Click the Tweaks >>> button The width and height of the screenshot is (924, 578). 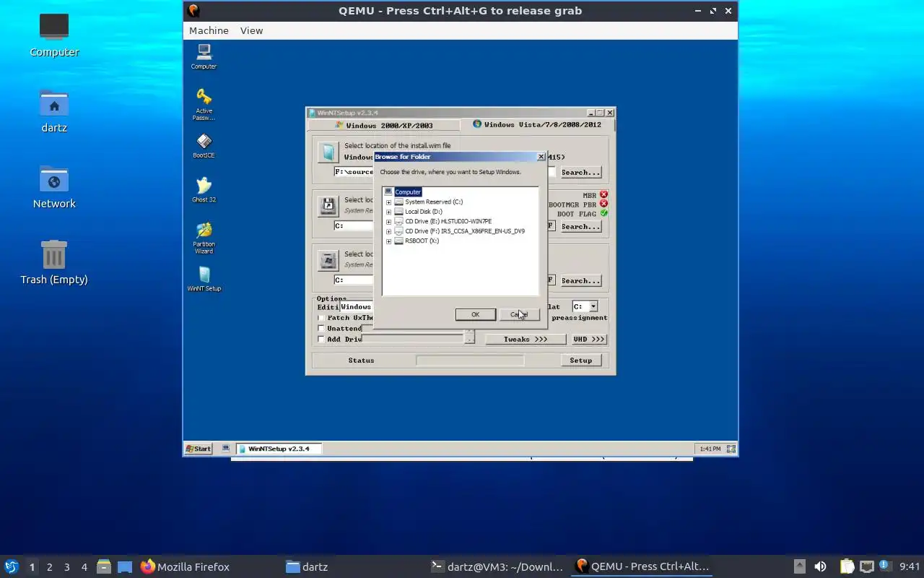tap(525, 340)
